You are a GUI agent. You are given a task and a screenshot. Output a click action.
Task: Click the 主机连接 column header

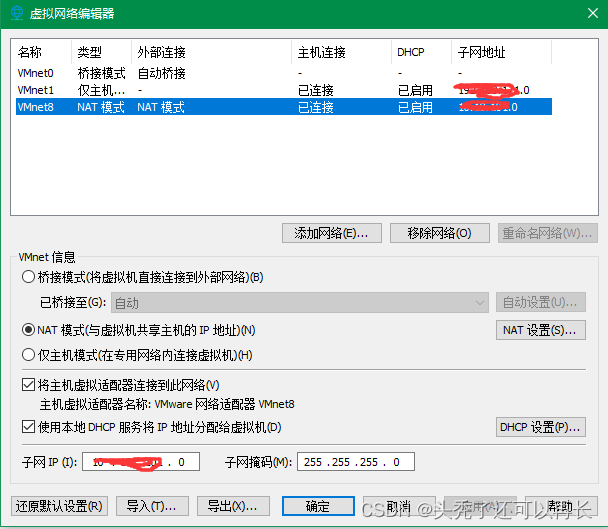341,52
